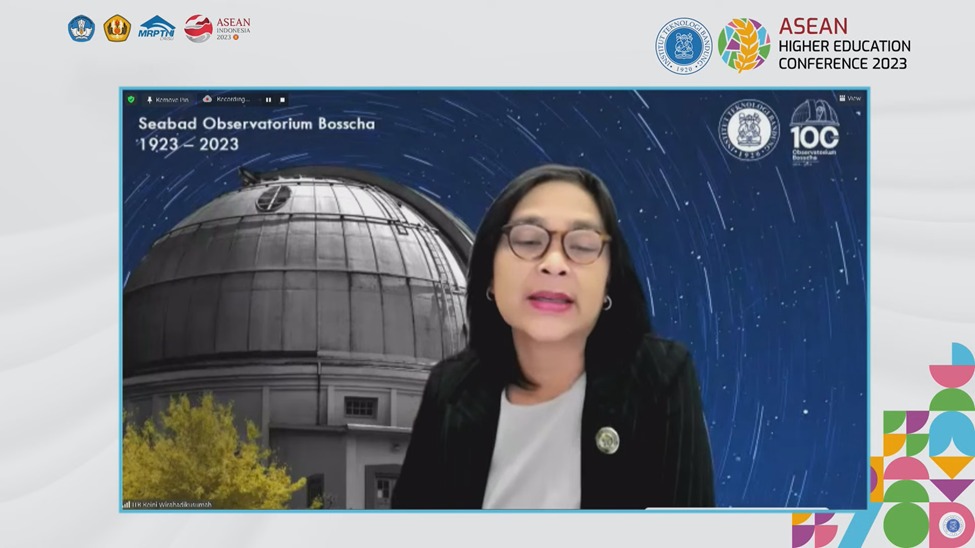Screen dimensions: 975x548
Task: Click the blue Tut Wuri Handayani logo
Action: [81, 28]
